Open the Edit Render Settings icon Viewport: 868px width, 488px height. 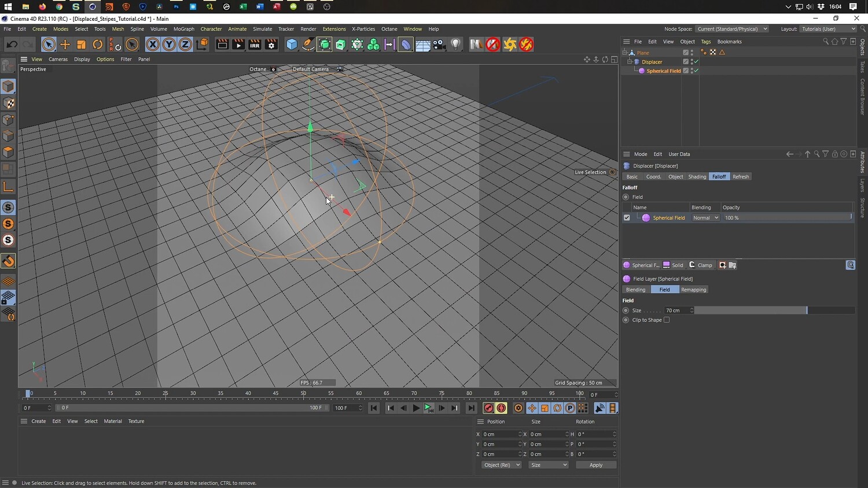coord(271,45)
